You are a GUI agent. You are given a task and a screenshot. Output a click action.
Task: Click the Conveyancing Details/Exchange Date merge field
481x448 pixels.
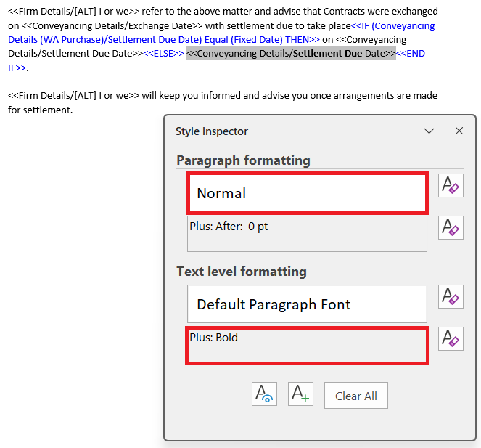(112, 26)
